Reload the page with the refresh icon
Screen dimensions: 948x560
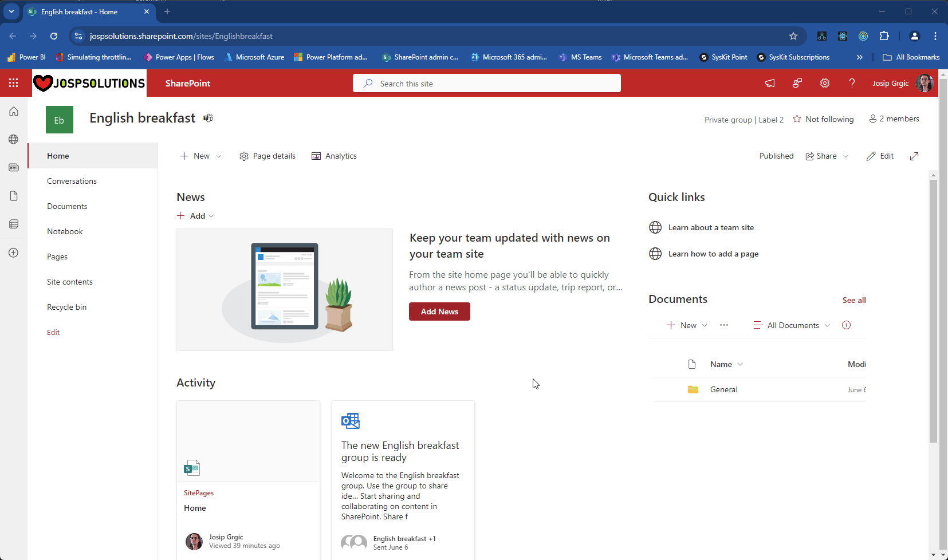[x=54, y=36]
